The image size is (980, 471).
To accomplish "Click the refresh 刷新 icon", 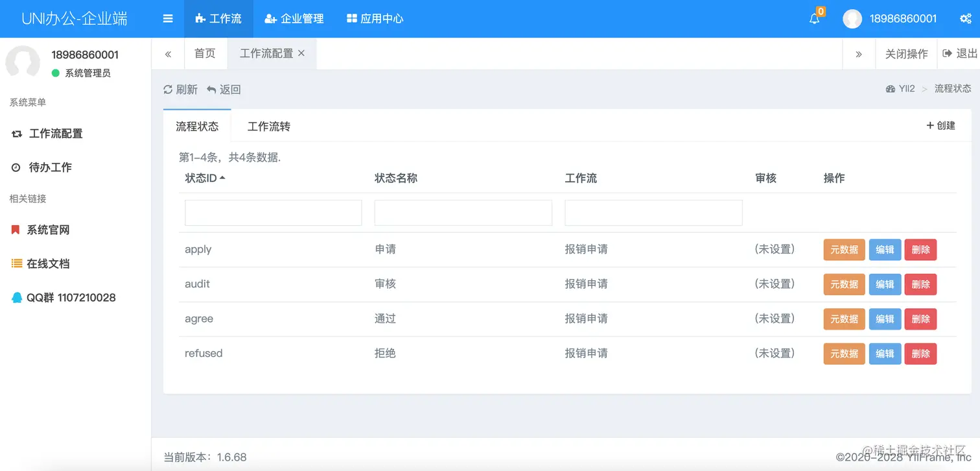I will (180, 89).
